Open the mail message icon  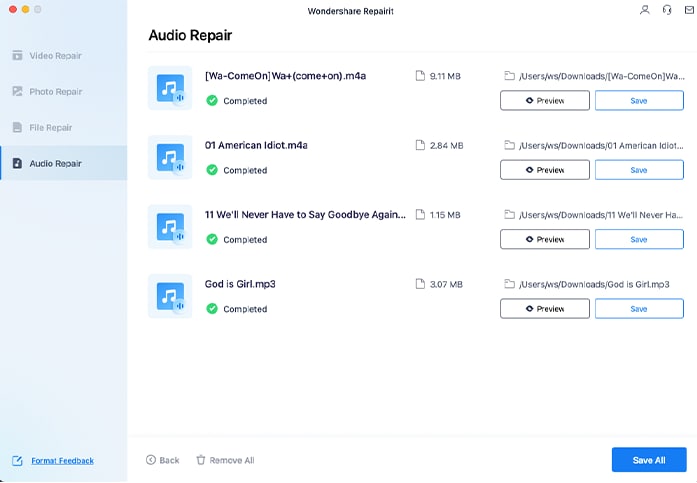click(689, 10)
